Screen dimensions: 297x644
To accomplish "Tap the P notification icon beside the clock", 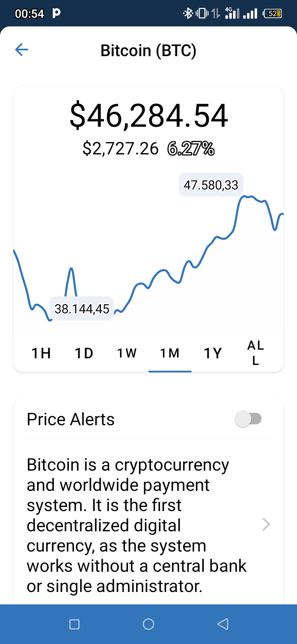I will coord(57,14).
